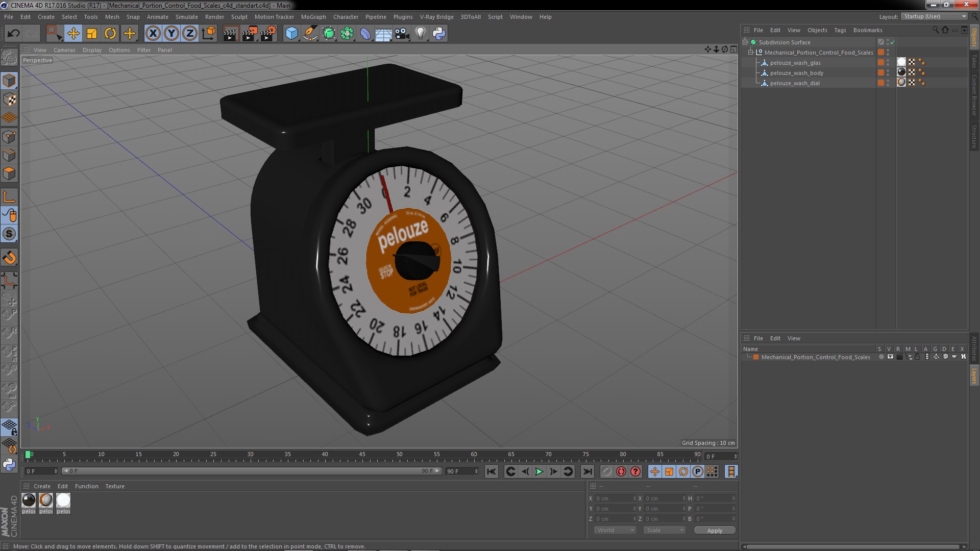This screenshot has width=980, height=551.
Task: Select Edges mode in left sidebar
Action: [9, 155]
